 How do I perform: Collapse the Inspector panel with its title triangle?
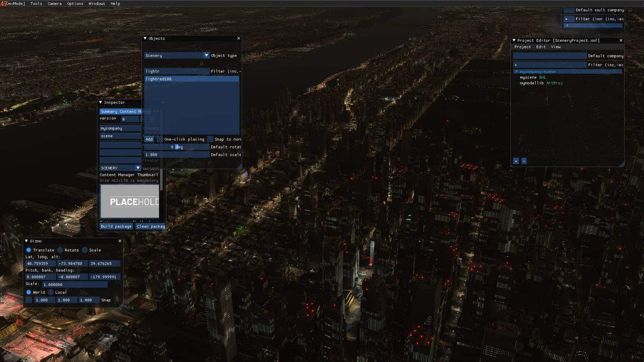[101, 102]
